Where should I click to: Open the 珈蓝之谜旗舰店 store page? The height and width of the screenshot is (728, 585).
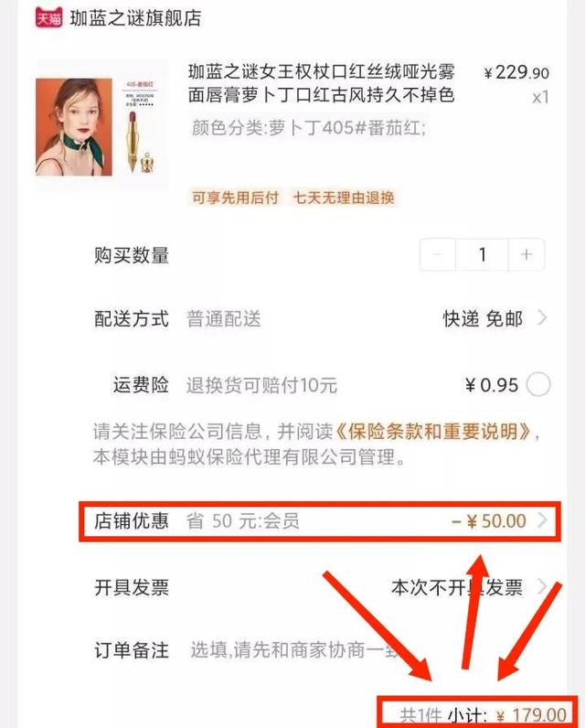pyautogui.click(x=135, y=18)
